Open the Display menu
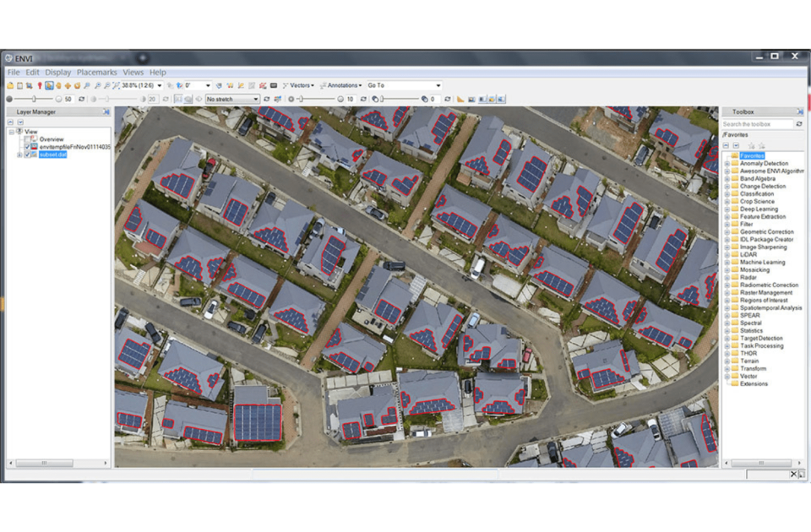The width and height of the screenshot is (811, 532). pyautogui.click(x=58, y=73)
